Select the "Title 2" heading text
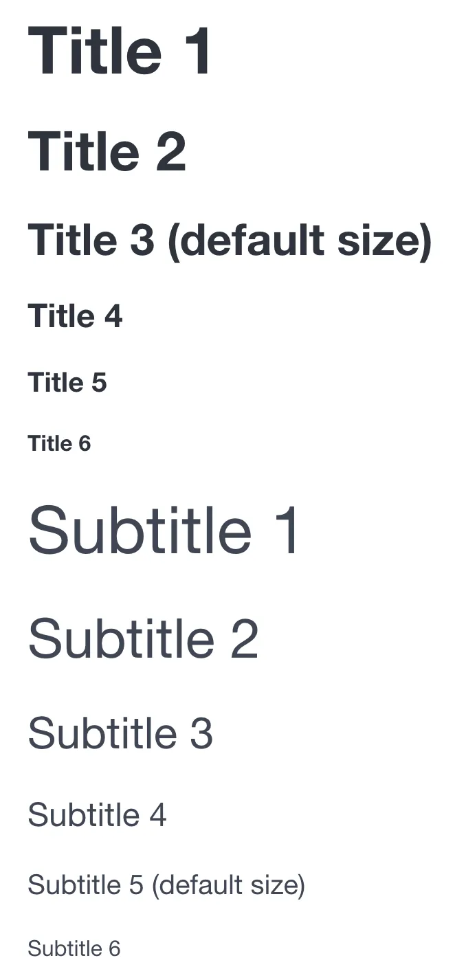The height and width of the screenshot is (980, 466). 107,151
